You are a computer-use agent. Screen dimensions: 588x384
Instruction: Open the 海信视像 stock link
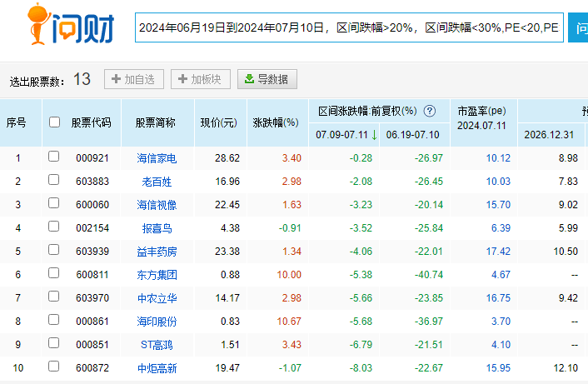tap(157, 205)
